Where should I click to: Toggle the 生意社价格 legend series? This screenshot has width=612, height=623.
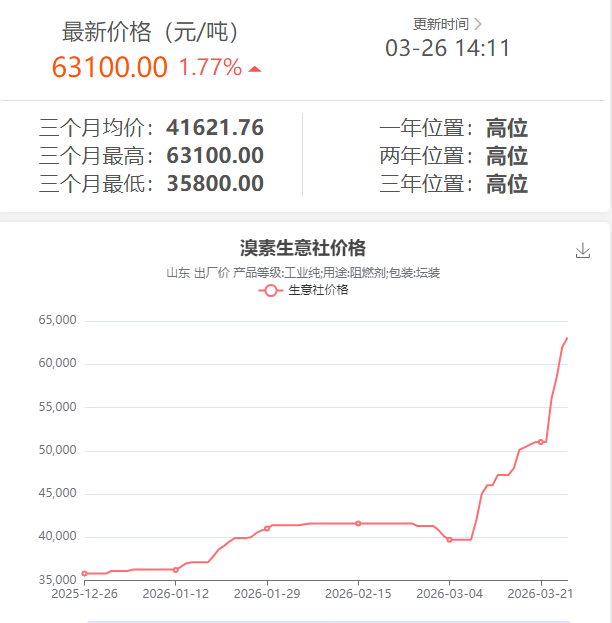point(303,290)
